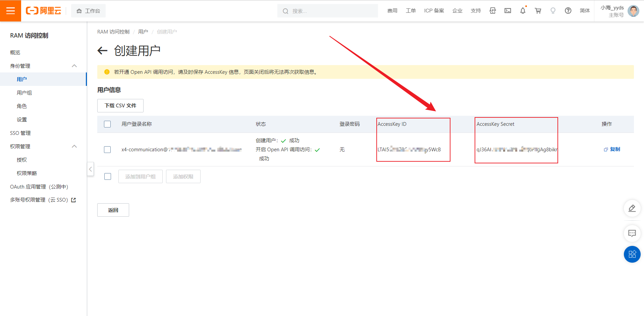Click the 添加权限 button
Image resolution: width=644 pixels, height=316 pixels.
coord(183,176)
